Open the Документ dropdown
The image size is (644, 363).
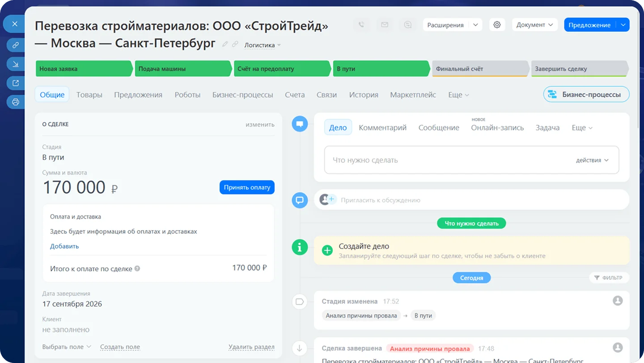point(535,25)
